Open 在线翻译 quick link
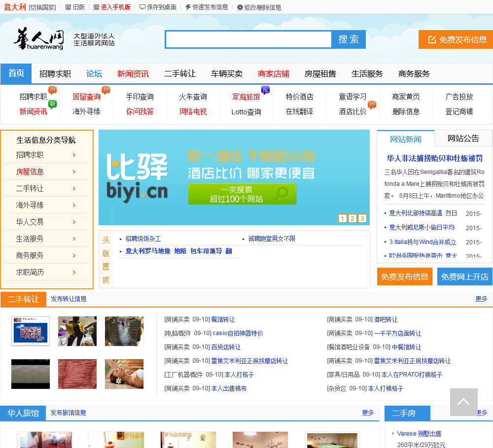 pyautogui.click(x=299, y=111)
